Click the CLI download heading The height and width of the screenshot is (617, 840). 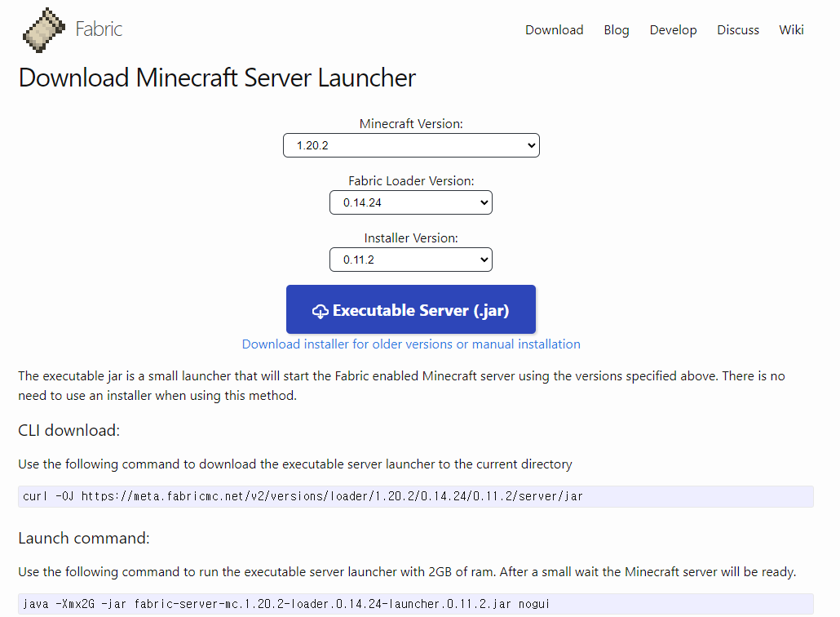click(69, 430)
